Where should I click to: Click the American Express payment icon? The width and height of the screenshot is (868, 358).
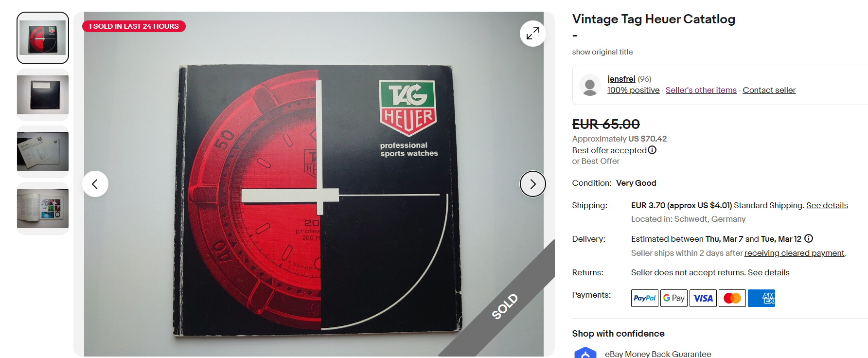762,298
